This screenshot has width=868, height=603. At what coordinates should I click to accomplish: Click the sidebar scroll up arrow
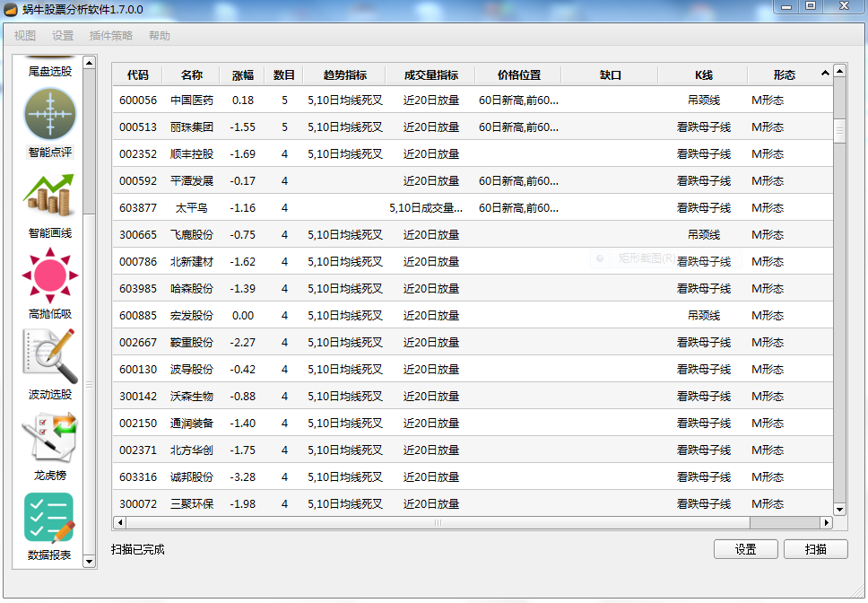[x=89, y=63]
